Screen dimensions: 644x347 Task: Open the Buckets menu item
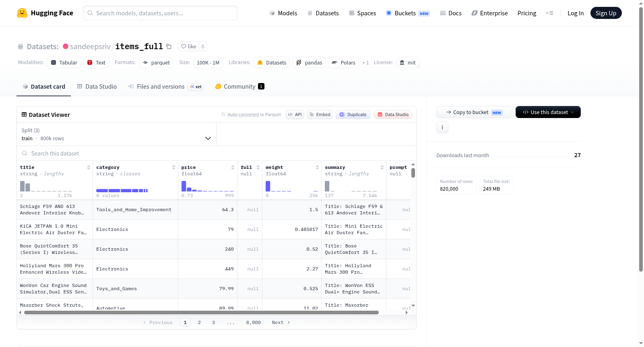[x=408, y=13]
